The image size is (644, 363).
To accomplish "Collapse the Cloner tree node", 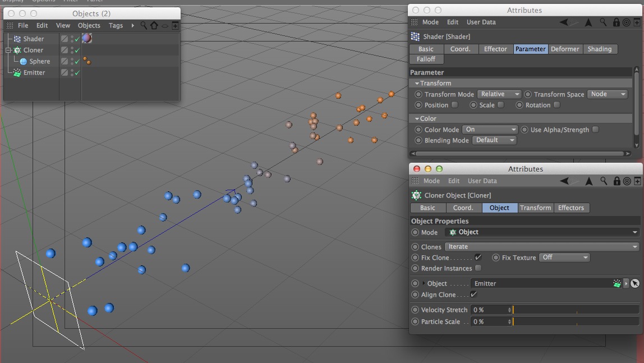I will (x=8, y=50).
